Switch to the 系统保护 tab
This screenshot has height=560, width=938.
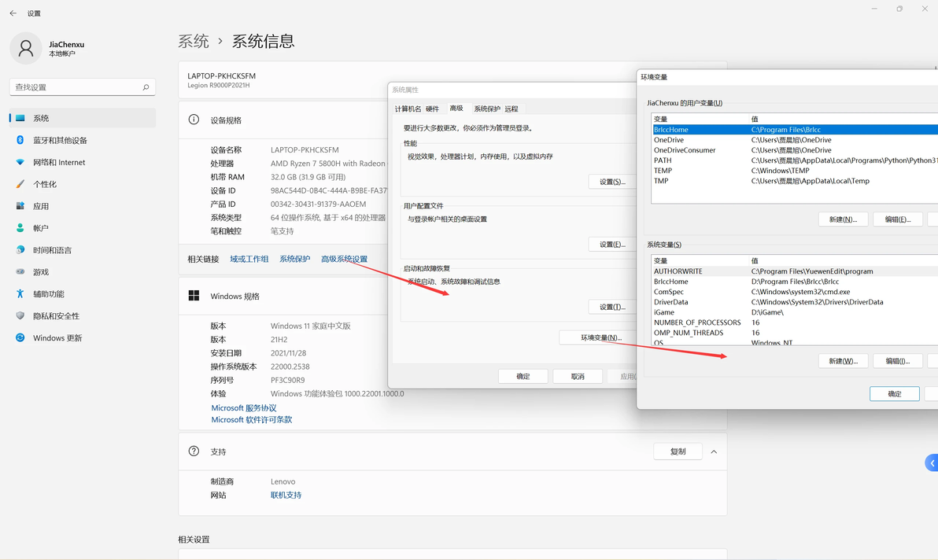487,109
